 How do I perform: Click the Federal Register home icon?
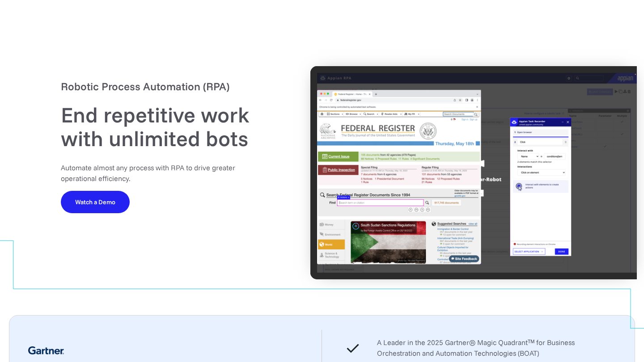click(322, 114)
